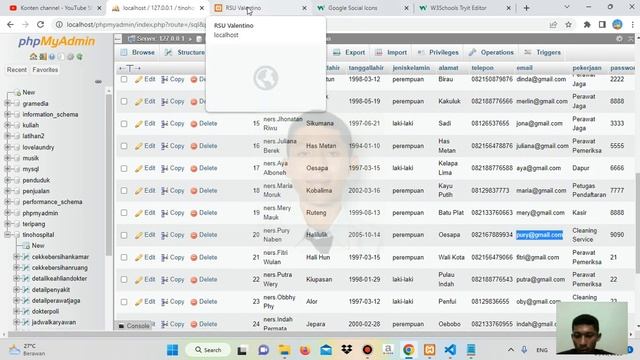Switch to RSU Valentino browser tab
The height and width of the screenshot is (360, 640).
[261, 8]
